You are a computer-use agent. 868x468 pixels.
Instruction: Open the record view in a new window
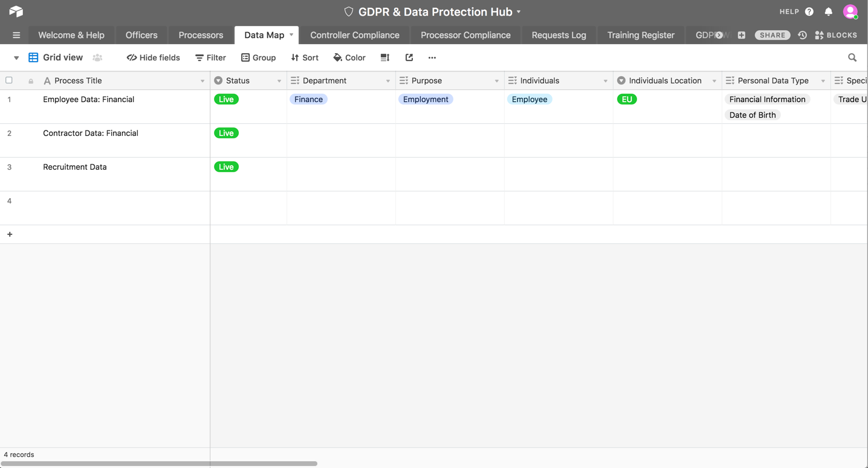coord(409,57)
